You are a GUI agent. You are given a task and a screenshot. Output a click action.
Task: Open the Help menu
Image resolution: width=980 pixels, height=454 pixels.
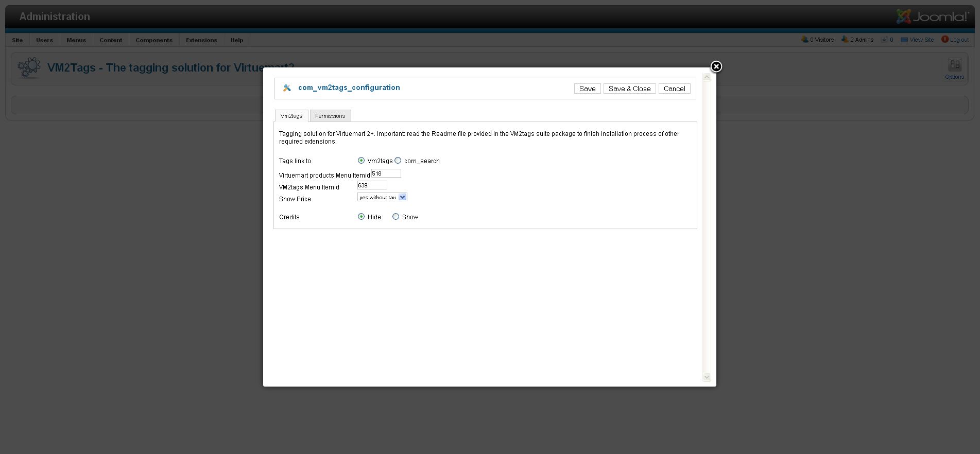(237, 40)
